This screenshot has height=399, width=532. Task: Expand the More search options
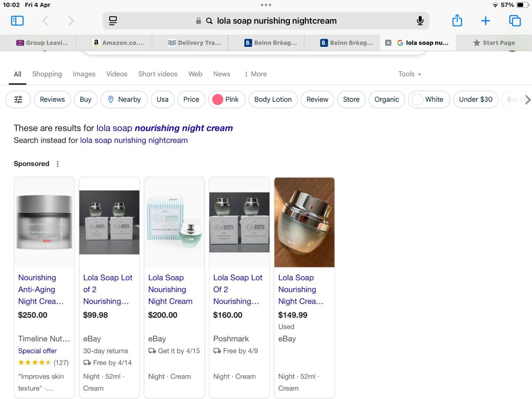pyautogui.click(x=256, y=74)
